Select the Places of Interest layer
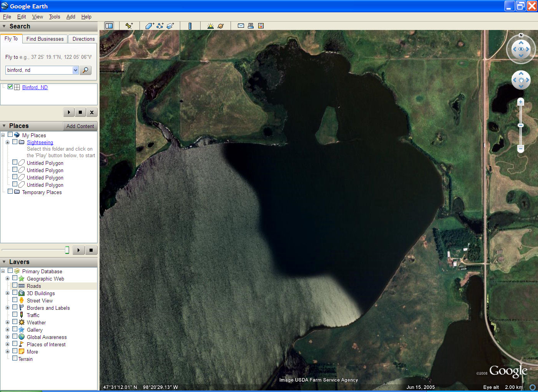 [x=46, y=344]
